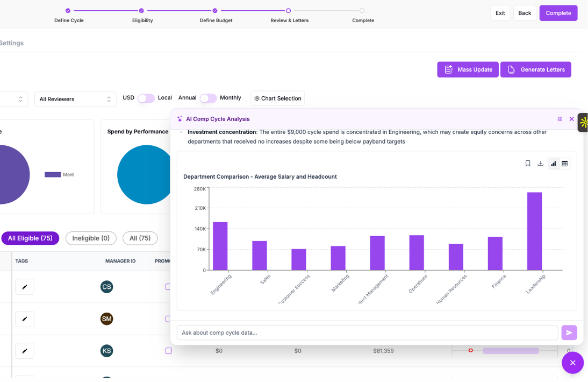Switch currency from USD to Local
Viewport: 588px width, 382px height.
pos(146,97)
